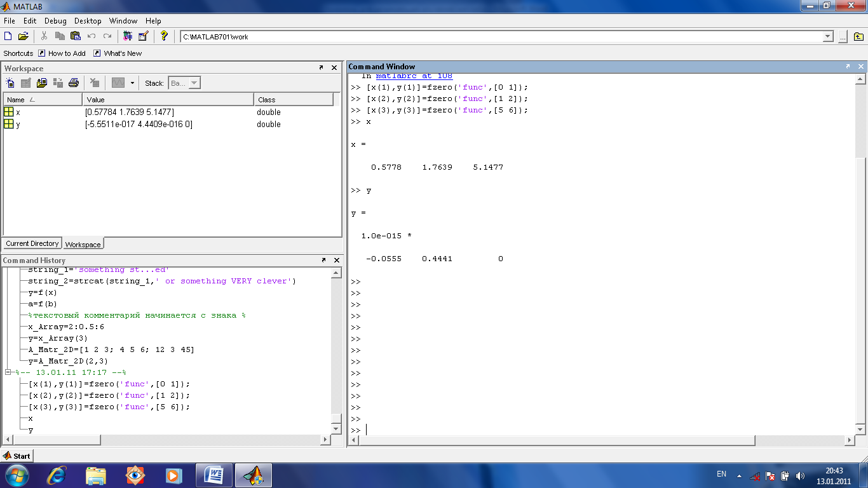The height and width of the screenshot is (488, 868).
Task: Open the Desktop menu
Action: (88, 21)
